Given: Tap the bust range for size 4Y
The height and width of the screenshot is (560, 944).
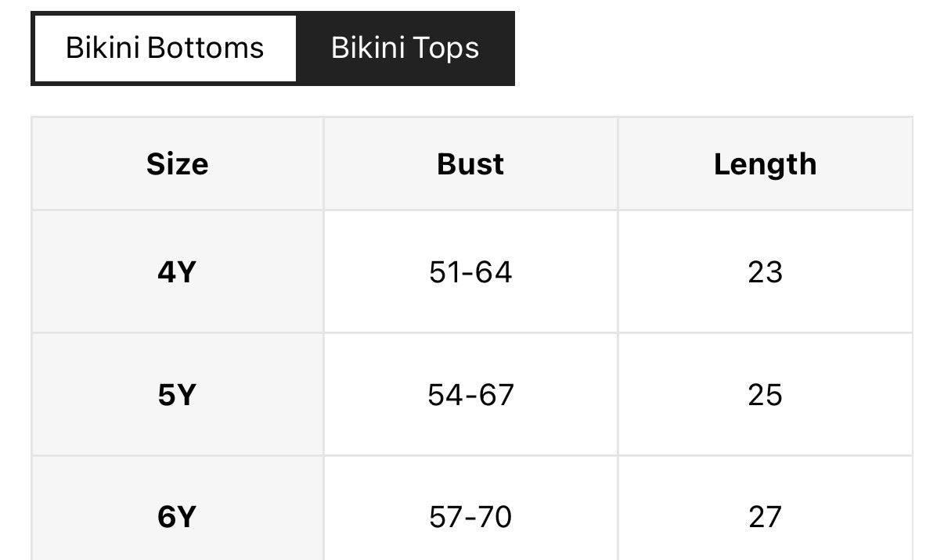Looking at the screenshot, I should coord(470,272).
